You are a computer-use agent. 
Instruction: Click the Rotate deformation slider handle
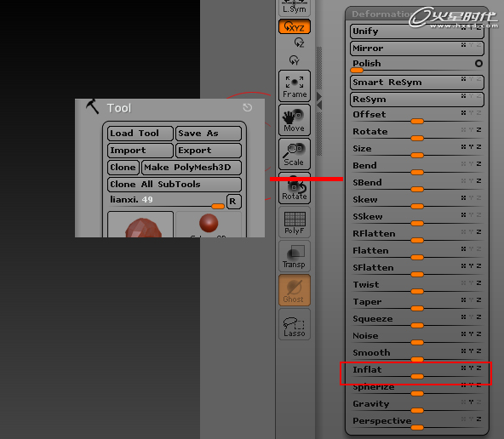417,139
